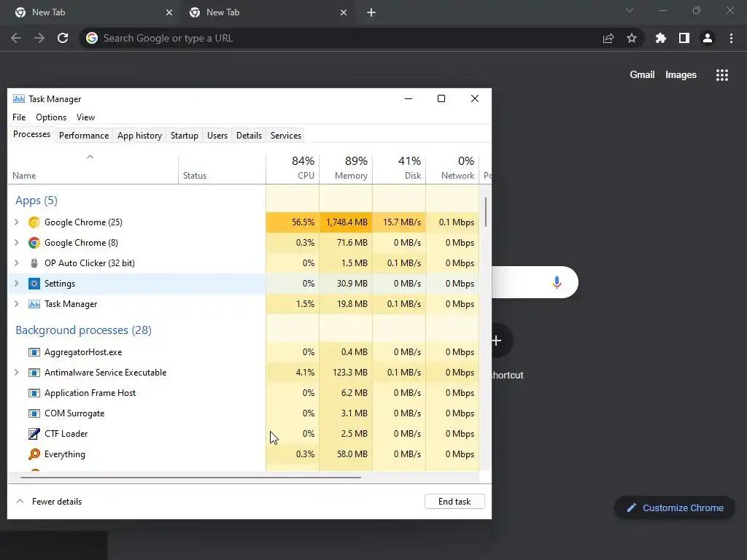Sort by the CPU column header

coord(293,168)
